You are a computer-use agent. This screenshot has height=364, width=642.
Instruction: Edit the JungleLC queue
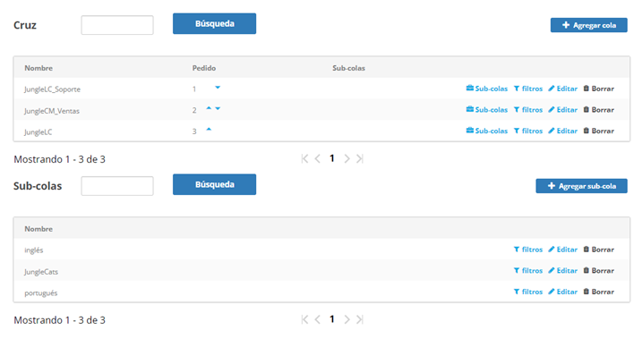click(x=563, y=131)
